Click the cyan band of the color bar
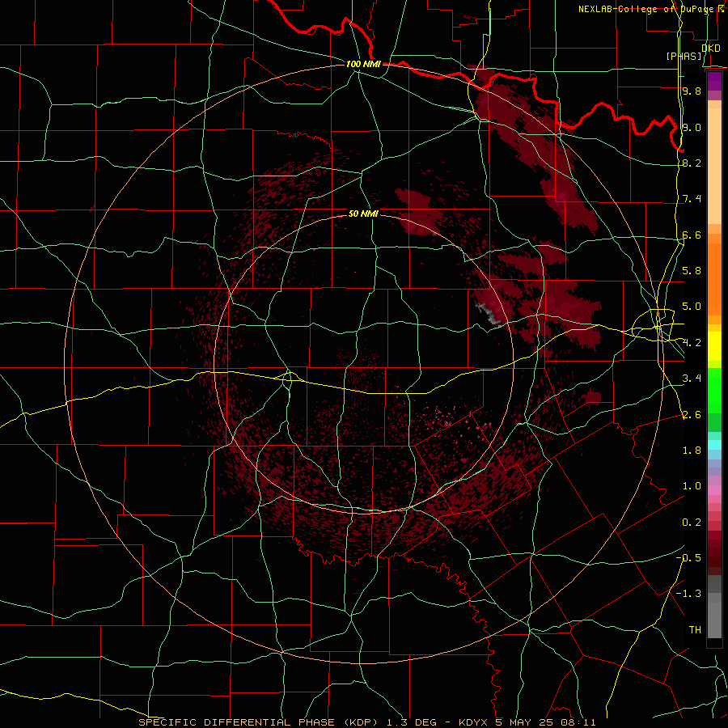 [x=714, y=445]
